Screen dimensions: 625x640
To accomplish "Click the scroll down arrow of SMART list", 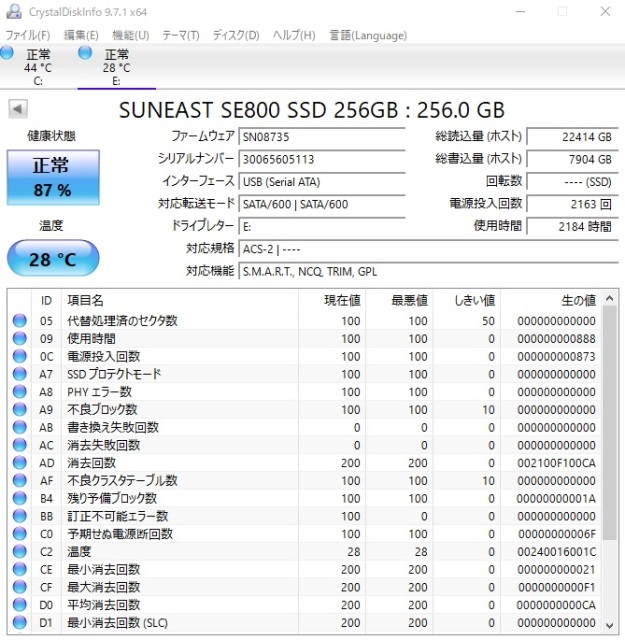I will [x=609, y=625].
